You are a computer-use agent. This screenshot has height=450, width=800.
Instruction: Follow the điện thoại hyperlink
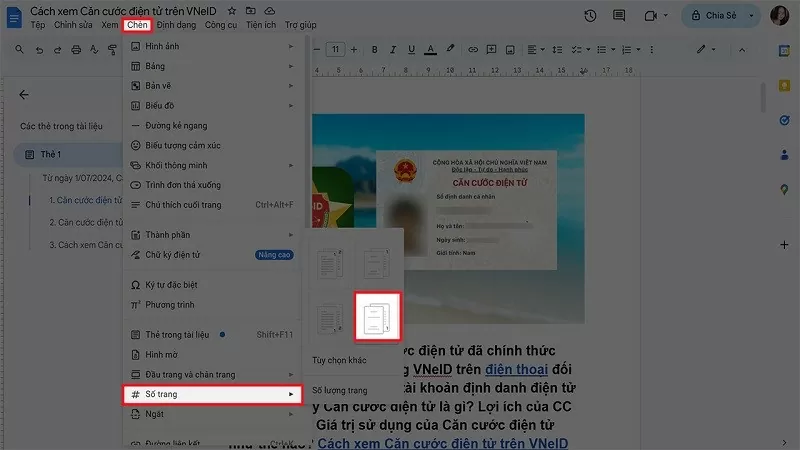coord(516,369)
